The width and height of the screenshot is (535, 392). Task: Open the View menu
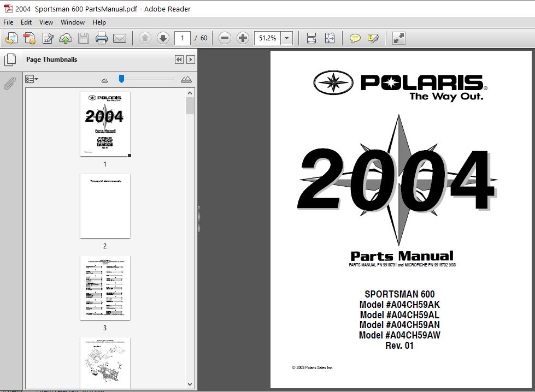click(46, 22)
